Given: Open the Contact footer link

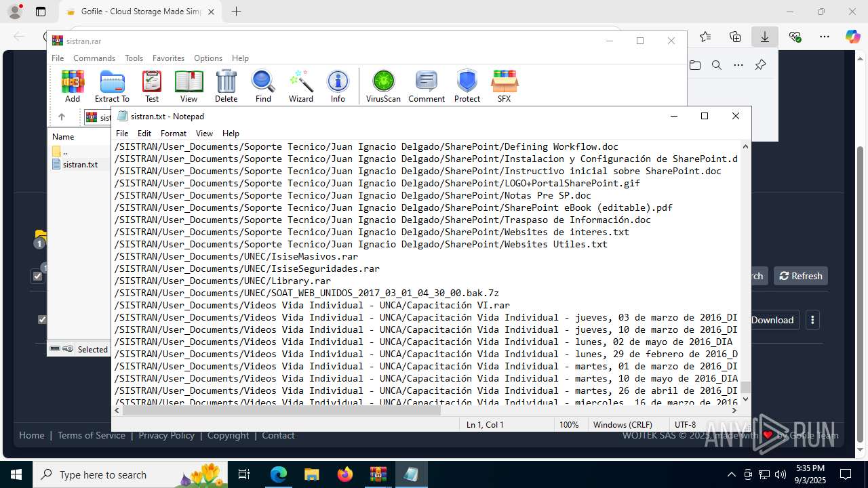Looking at the screenshot, I should click(x=278, y=435).
